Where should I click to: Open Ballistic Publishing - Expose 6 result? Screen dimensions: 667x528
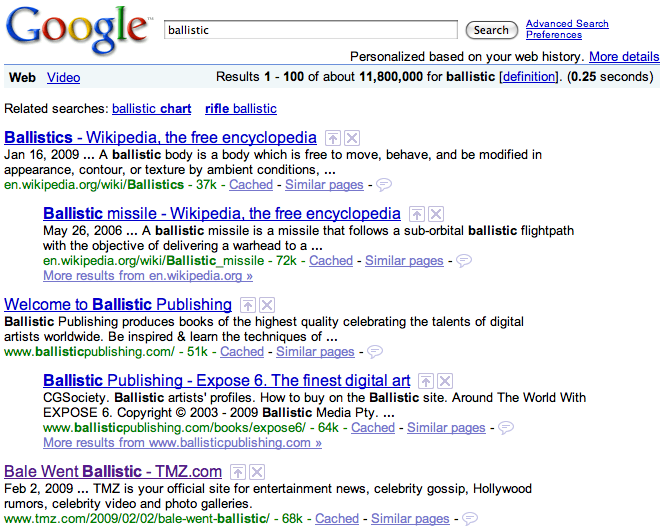[x=227, y=380]
